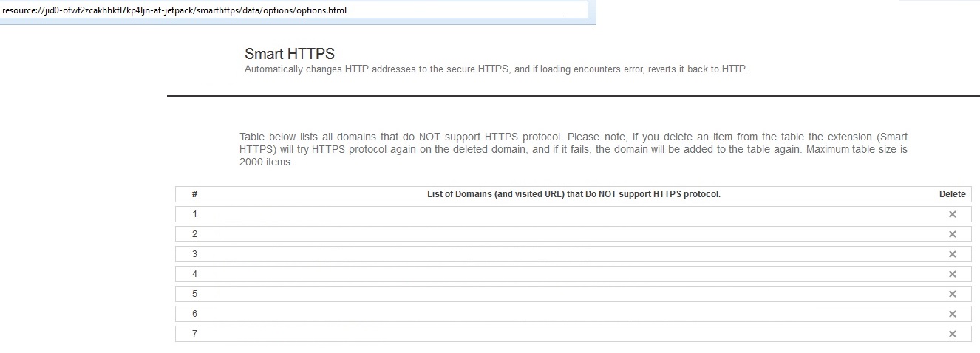Select row number 3 cell
The image size is (980, 353).
coord(194,254)
